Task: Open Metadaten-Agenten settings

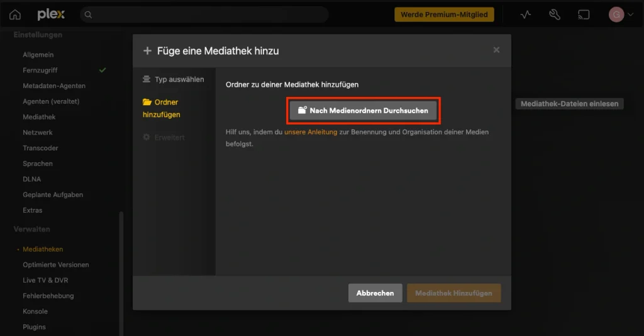Action: 54,86
